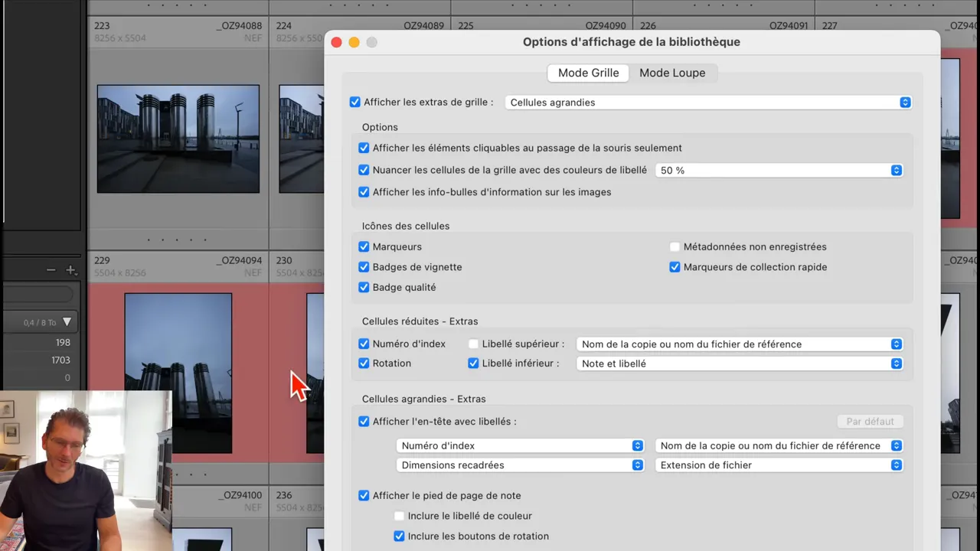Select the thumbnail of photo 229

(x=178, y=373)
